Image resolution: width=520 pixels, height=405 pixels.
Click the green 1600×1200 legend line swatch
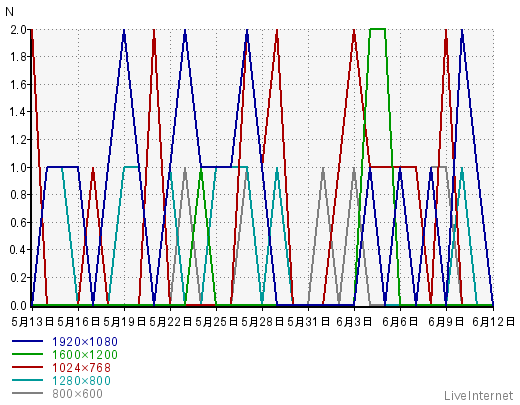coord(27,354)
